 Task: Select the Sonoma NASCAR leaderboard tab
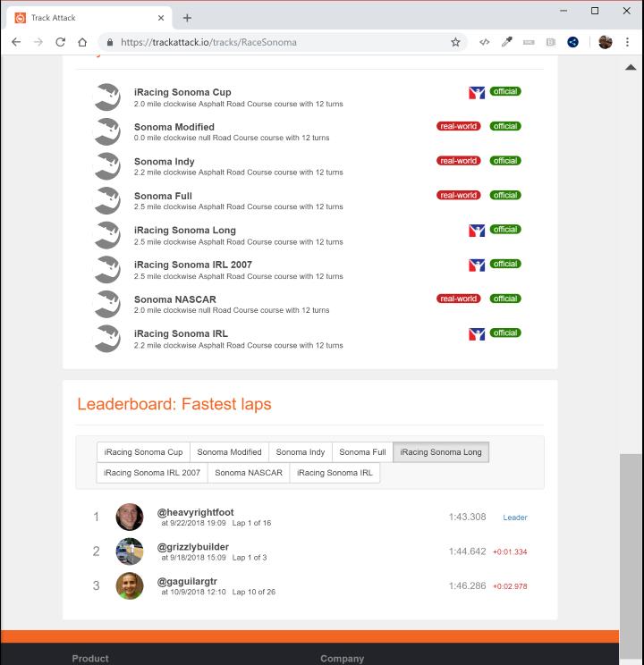click(x=248, y=473)
